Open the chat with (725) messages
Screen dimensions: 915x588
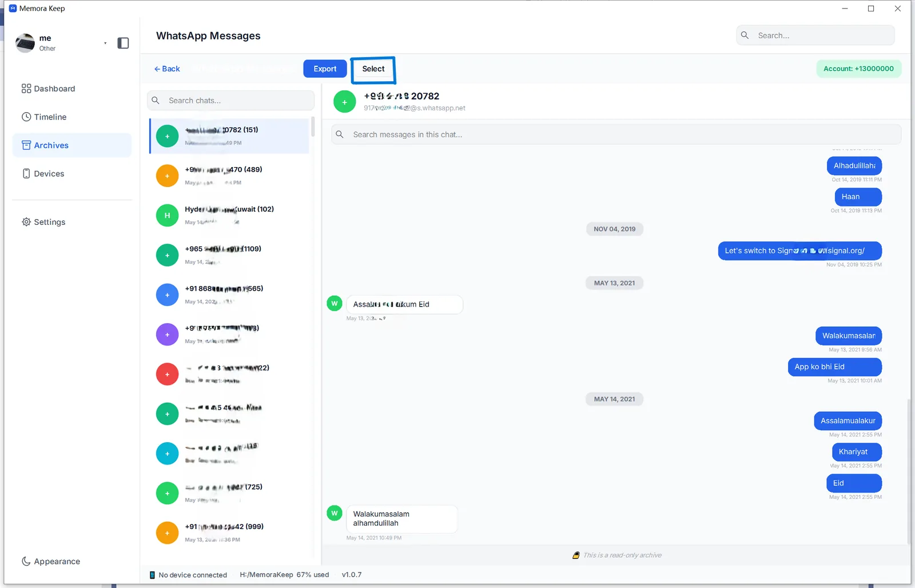[229, 493]
